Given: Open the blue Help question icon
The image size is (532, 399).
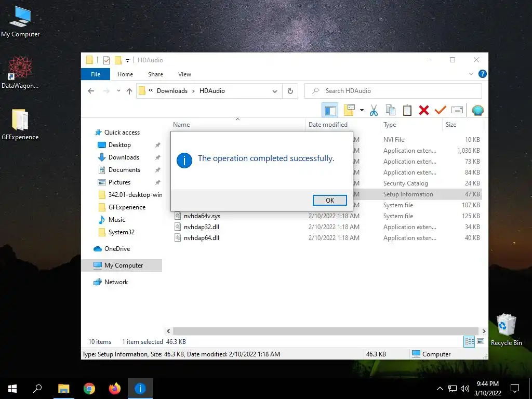Looking at the screenshot, I should point(482,74).
